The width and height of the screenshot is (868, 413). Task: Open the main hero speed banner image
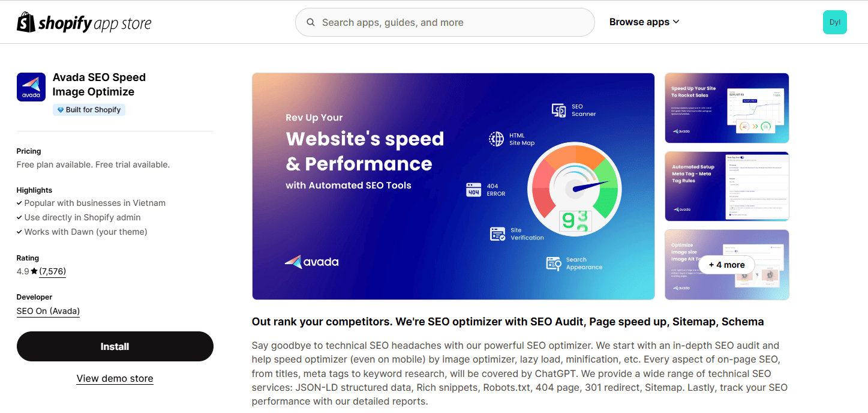(x=453, y=186)
